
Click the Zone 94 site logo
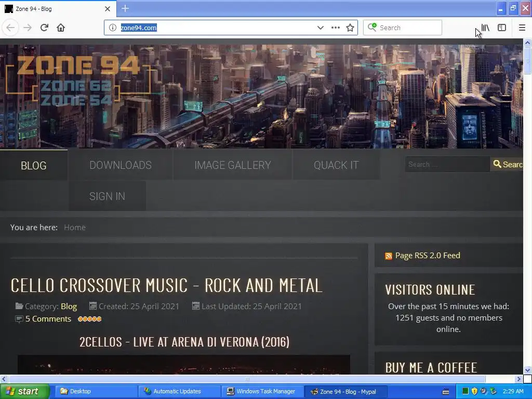(78, 79)
